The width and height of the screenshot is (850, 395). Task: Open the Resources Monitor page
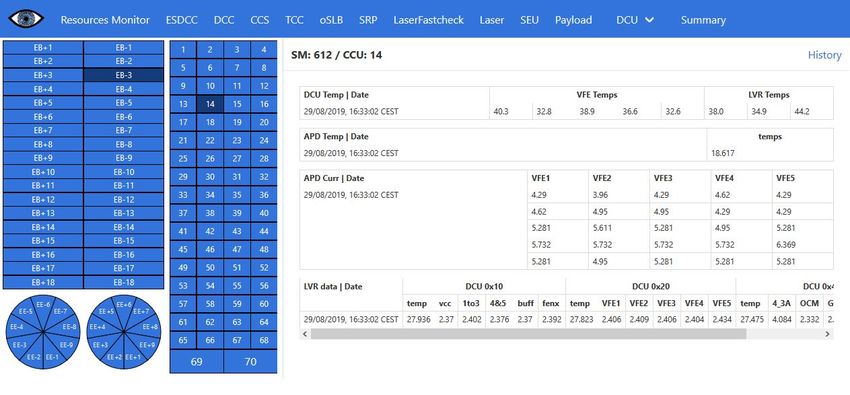click(105, 20)
